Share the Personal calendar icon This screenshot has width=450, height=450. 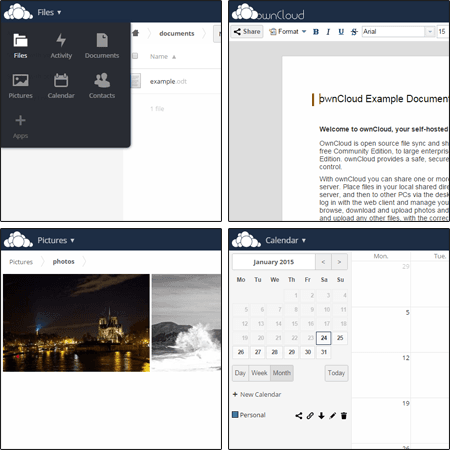click(299, 415)
